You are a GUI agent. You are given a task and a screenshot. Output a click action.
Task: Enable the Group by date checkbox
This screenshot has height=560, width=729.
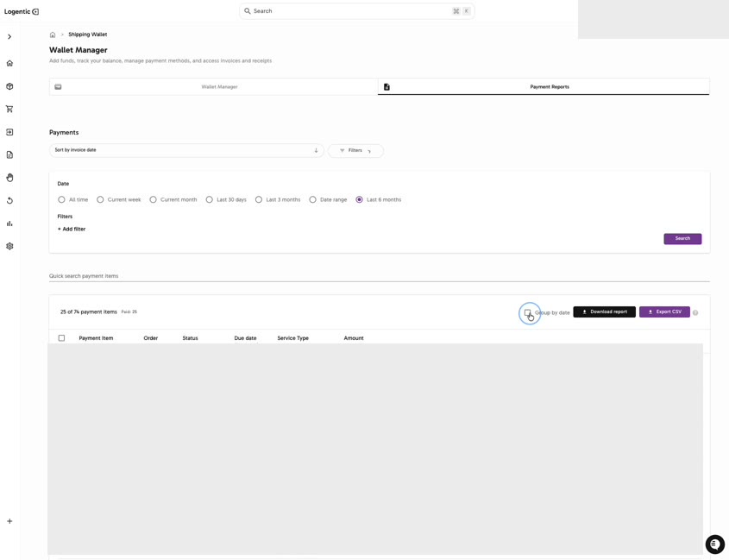(527, 312)
